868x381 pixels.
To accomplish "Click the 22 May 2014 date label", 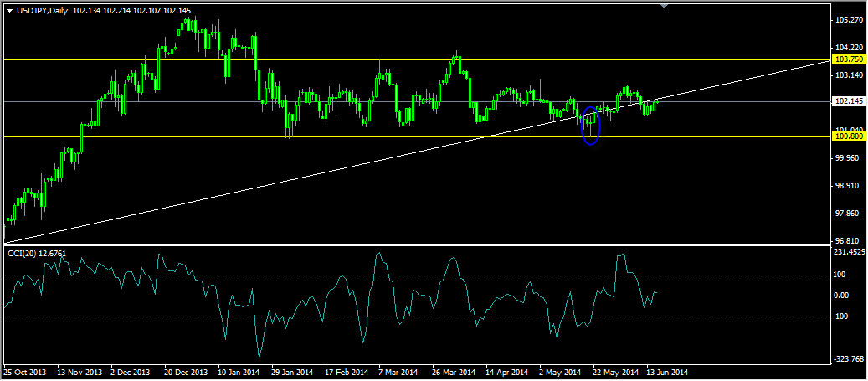I will pyautogui.click(x=614, y=372).
